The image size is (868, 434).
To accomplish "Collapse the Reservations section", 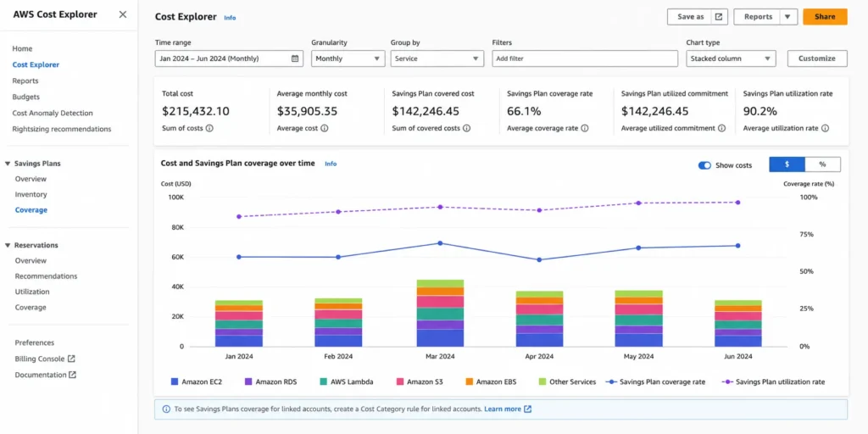I will pos(8,245).
